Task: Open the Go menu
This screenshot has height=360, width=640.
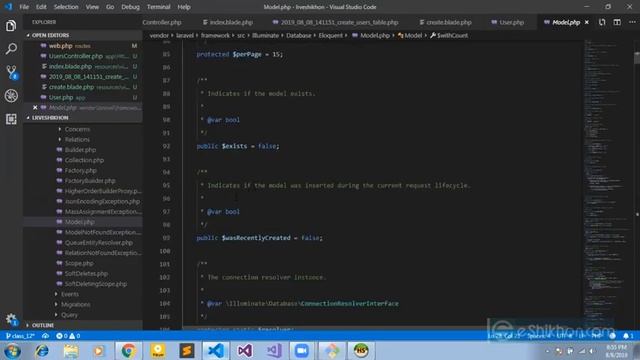Action: [110, 7]
